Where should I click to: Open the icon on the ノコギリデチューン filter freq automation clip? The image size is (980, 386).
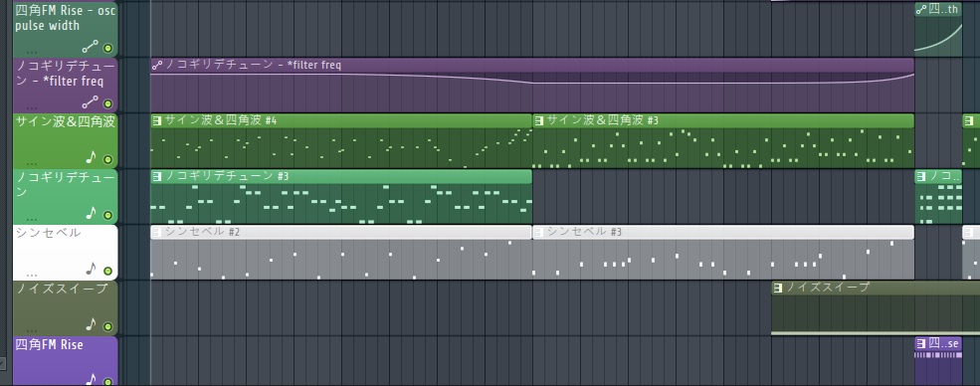click(x=157, y=65)
